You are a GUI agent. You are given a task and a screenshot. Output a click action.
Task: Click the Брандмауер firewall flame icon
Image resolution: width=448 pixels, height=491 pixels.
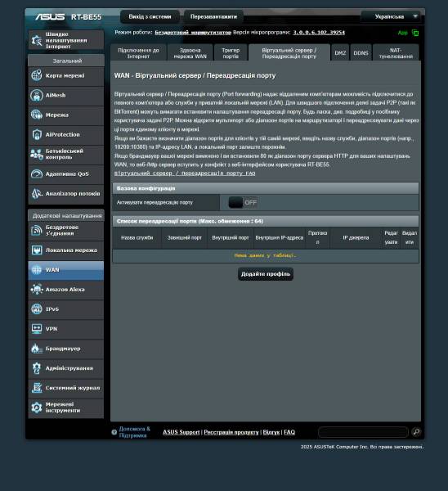pyautogui.click(x=37, y=349)
